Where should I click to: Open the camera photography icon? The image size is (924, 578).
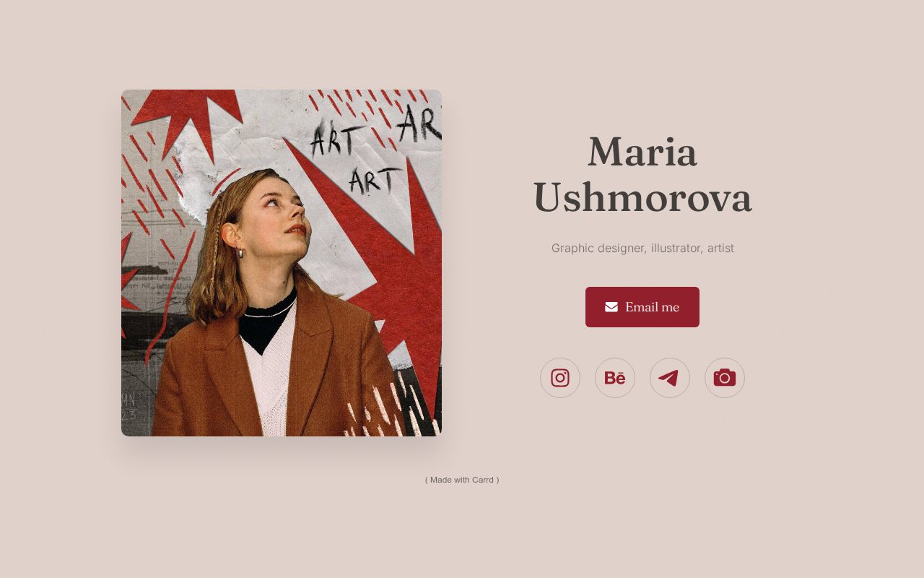click(x=725, y=378)
